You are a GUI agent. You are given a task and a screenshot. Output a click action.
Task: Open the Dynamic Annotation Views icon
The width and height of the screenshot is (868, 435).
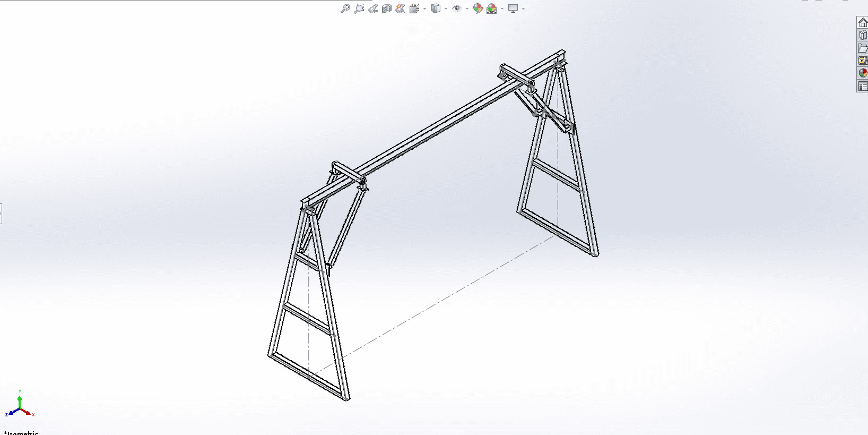coord(401,8)
